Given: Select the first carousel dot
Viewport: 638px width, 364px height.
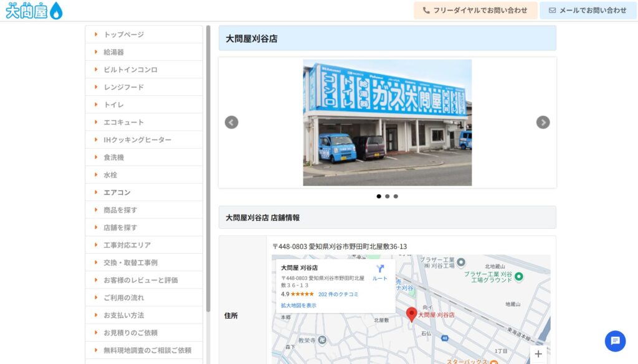Looking at the screenshot, I should click(379, 196).
